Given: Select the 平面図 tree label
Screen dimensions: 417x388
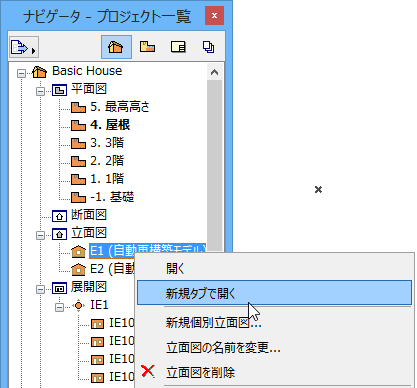Looking at the screenshot, I should [x=89, y=89].
